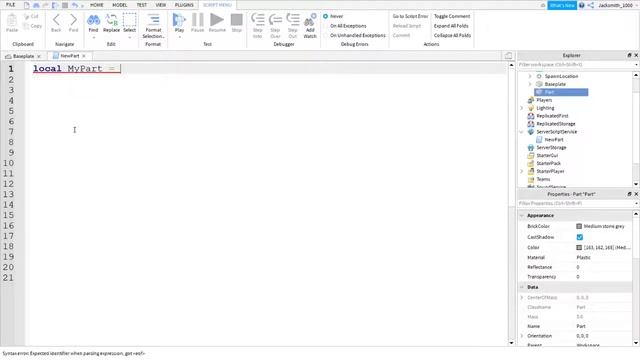
Task: Click the Paste clipboard icon
Action: 12,20
